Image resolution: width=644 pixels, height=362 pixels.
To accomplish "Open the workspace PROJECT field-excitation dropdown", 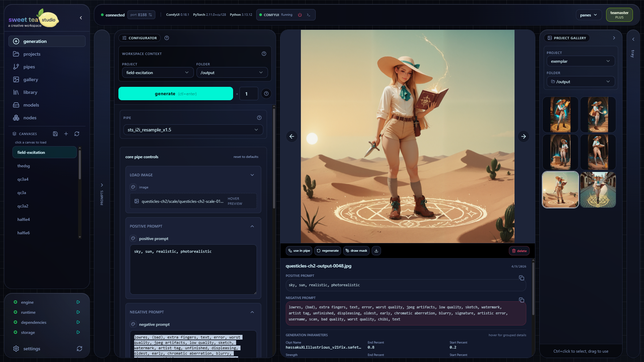I will click(157, 73).
